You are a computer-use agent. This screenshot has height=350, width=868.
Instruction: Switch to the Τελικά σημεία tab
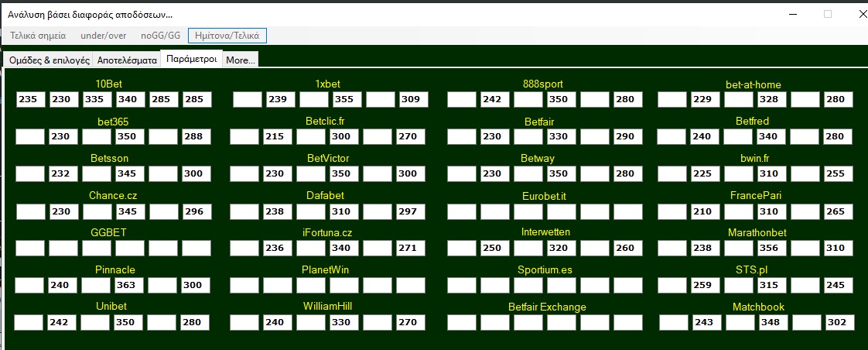coord(38,36)
